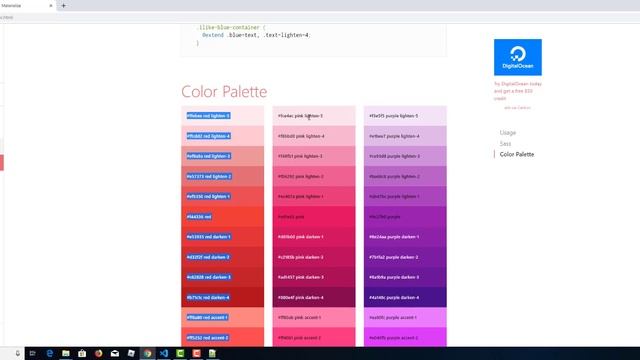Select the red lighten-1 swatch
The height and width of the screenshot is (360, 640).
pos(222,196)
